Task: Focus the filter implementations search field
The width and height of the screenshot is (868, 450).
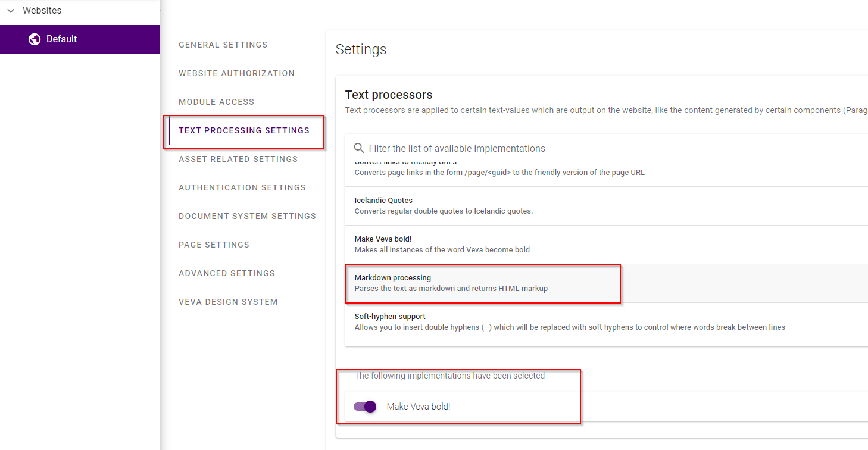Action: [607, 148]
